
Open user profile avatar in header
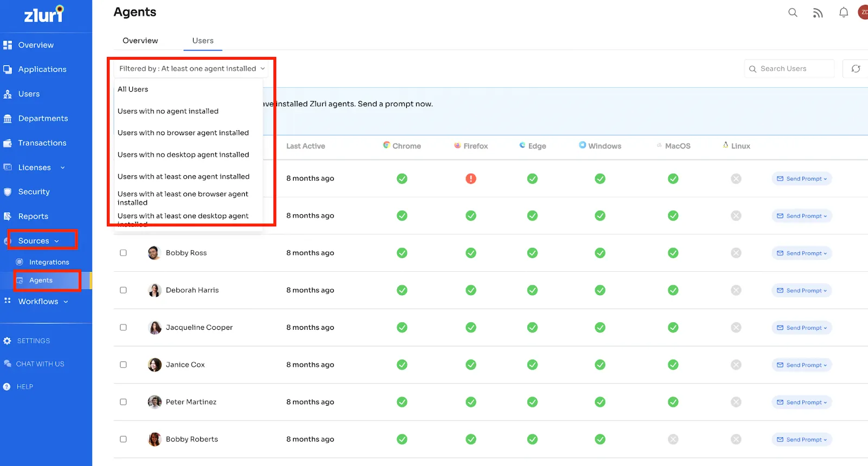863,12
